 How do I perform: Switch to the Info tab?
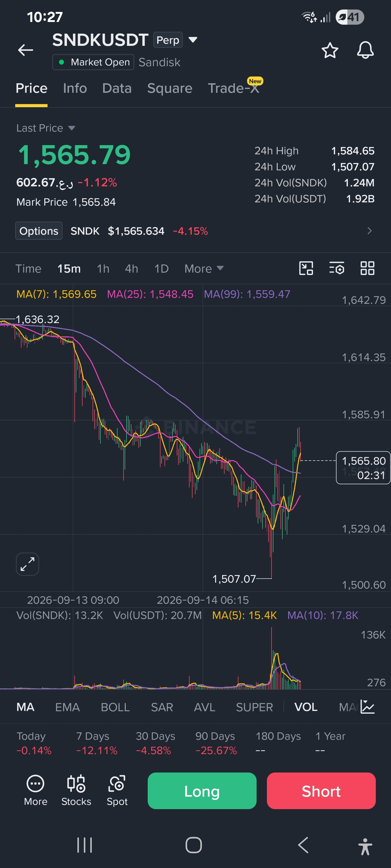[x=75, y=88]
